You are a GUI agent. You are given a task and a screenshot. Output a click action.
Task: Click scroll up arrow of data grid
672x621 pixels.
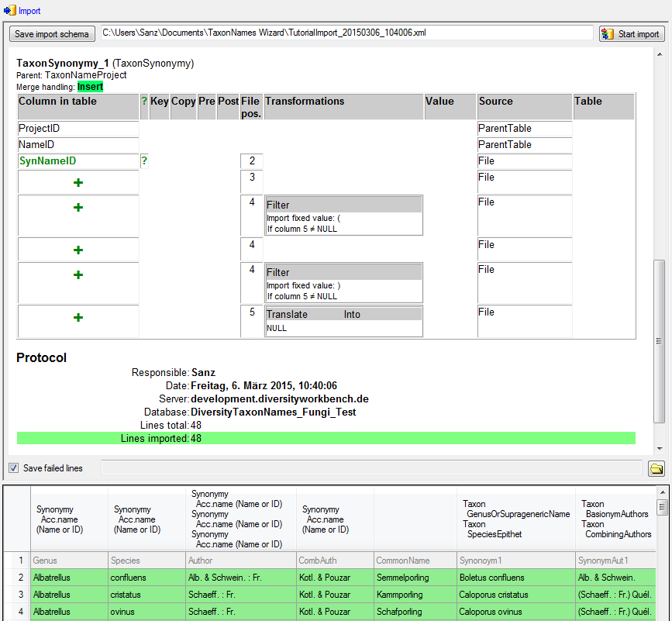663,493
